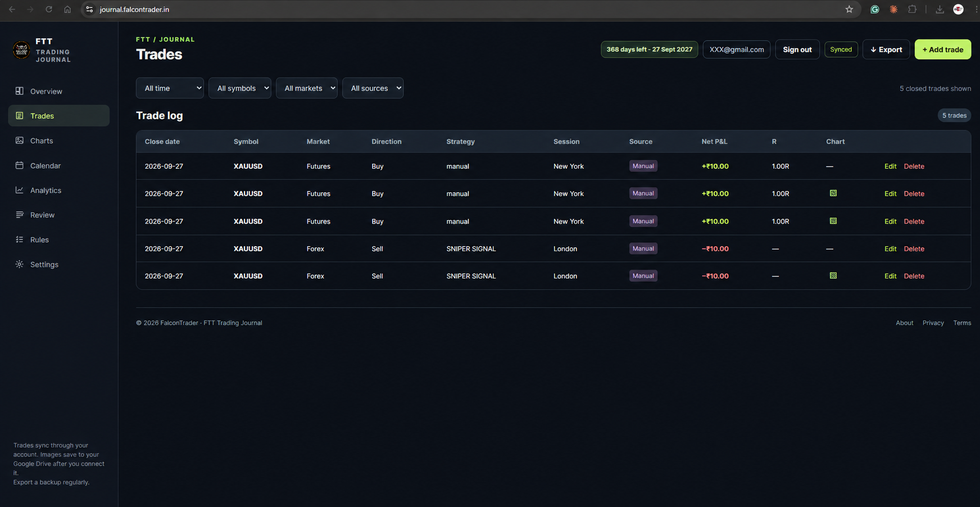
Task: Go to Calendar in the sidebar
Action: (59, 165)
